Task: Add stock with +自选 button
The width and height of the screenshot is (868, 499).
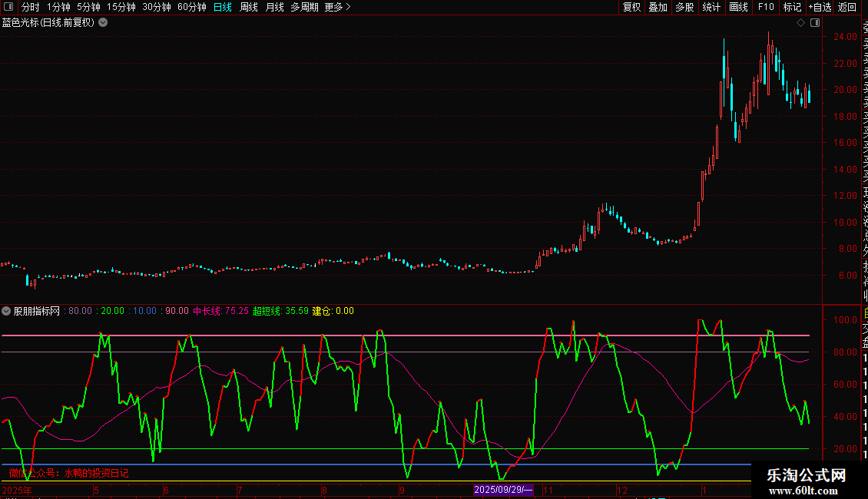Action: click(820, 7)
